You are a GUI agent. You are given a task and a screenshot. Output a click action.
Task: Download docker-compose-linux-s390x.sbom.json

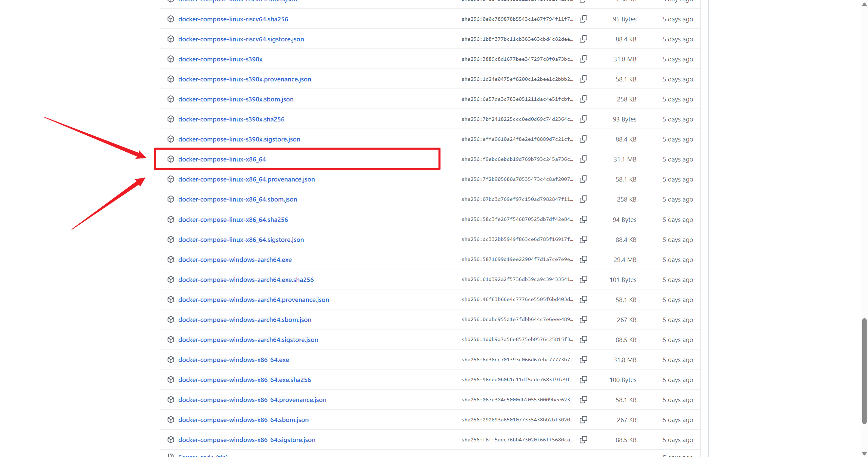tap(236, 99)
